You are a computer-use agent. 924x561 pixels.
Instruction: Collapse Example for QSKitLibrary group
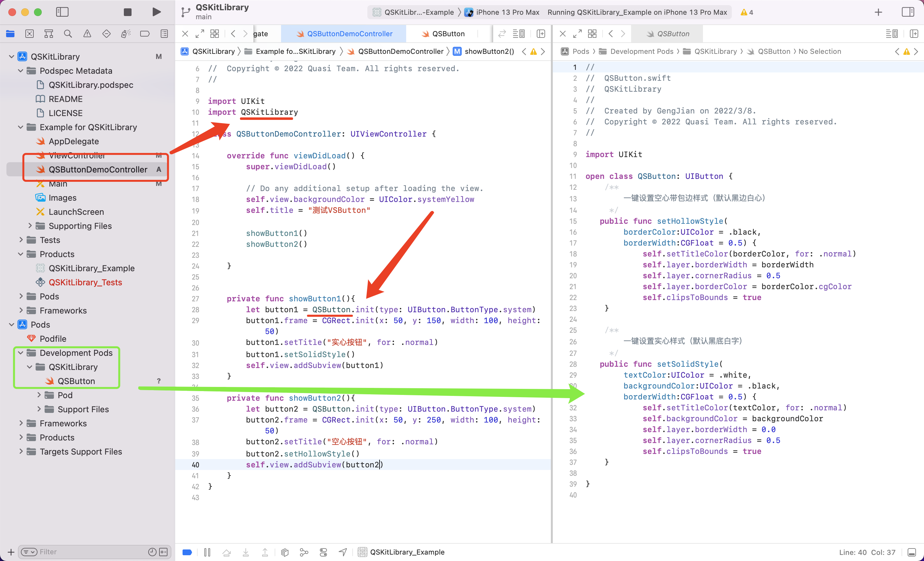(21, 127)
